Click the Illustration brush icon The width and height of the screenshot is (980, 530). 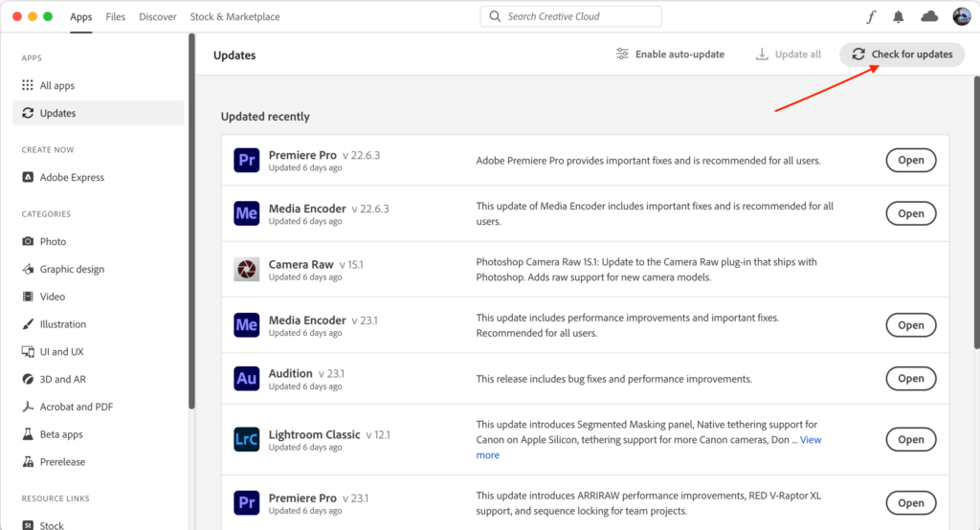point(28,323)
